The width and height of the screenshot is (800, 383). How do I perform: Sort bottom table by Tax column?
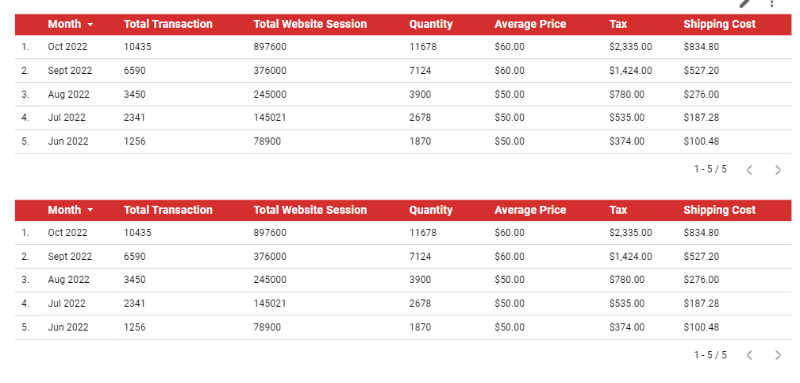pos(618,210)
